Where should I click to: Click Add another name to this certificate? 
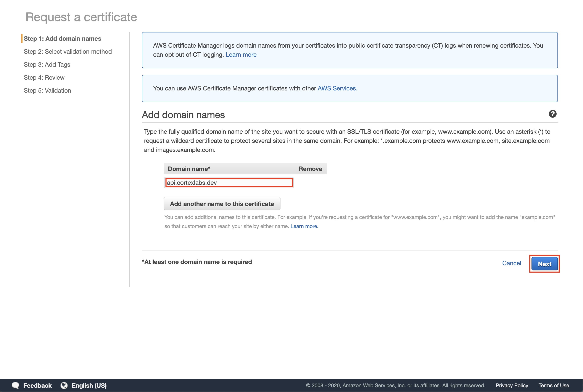tap(222, 204)
